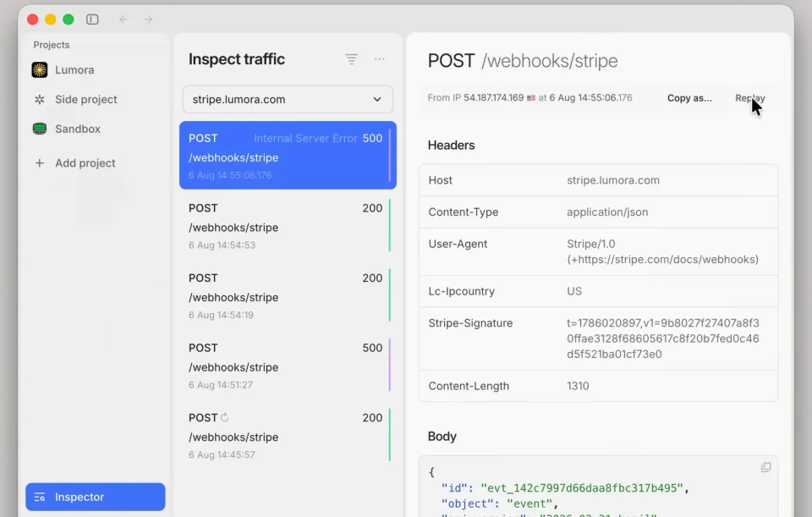Click the event id in the body
The height and width of the screenshot is (517, 812).
click(582, 488)
